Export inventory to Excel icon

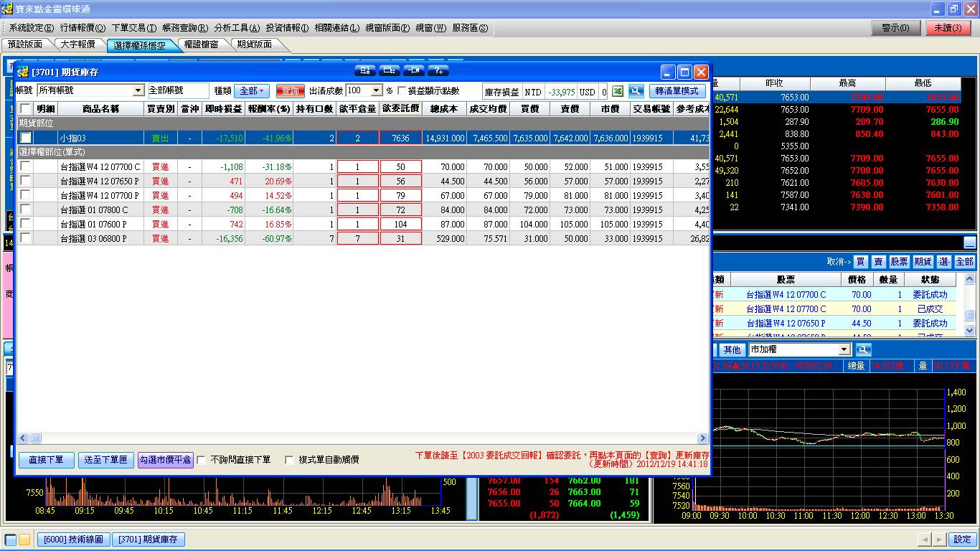point(617,91)
